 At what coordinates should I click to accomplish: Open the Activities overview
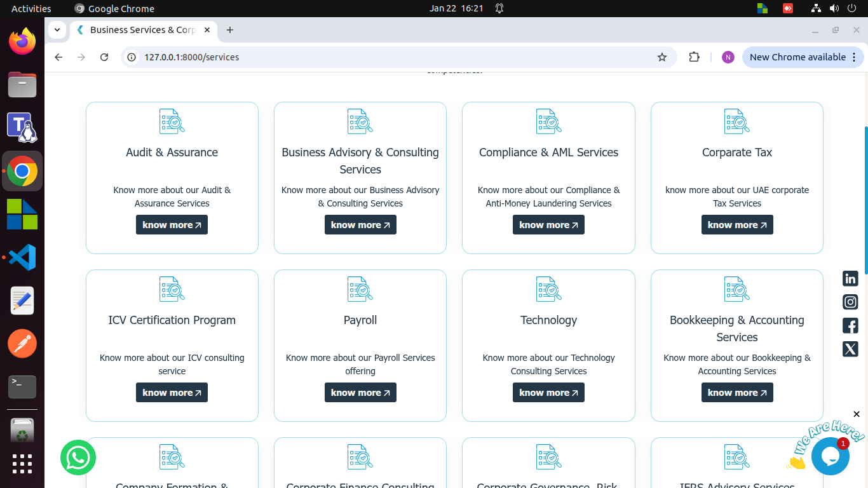[x=31, y=8]
